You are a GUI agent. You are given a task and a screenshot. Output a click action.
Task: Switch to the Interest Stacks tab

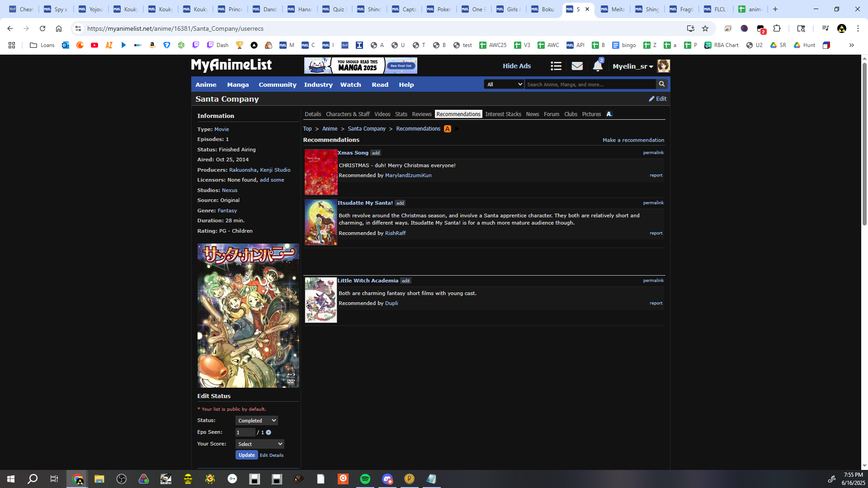coord(503,114)
